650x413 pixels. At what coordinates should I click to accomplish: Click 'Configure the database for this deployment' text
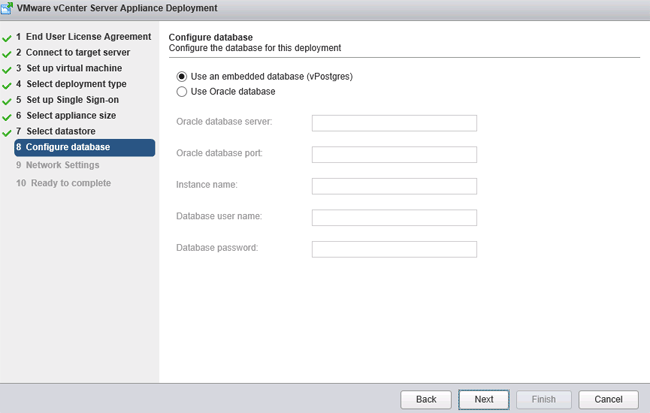pyautogui.click(x=255, y=48)
